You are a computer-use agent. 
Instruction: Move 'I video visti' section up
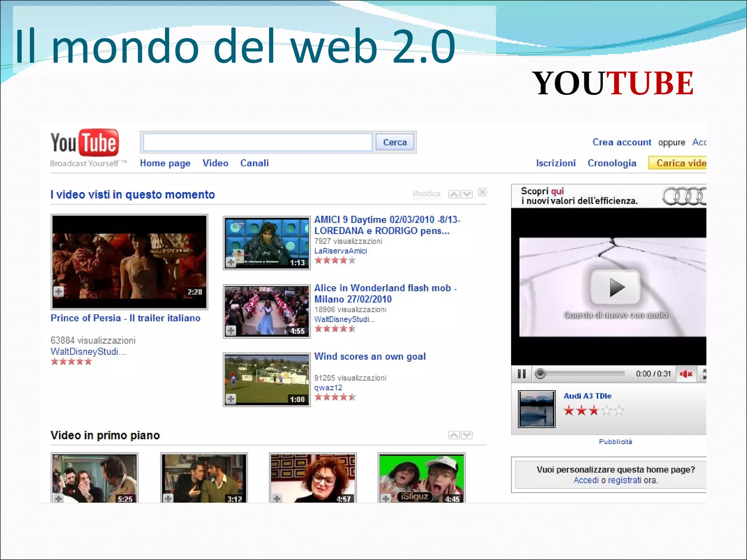pos(454,194)
